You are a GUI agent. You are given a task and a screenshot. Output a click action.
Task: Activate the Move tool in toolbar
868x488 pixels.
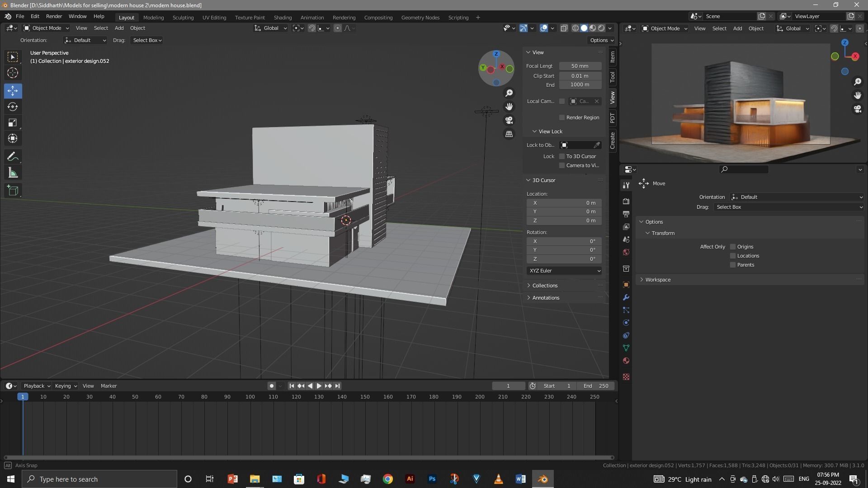[x=13, y=91]
